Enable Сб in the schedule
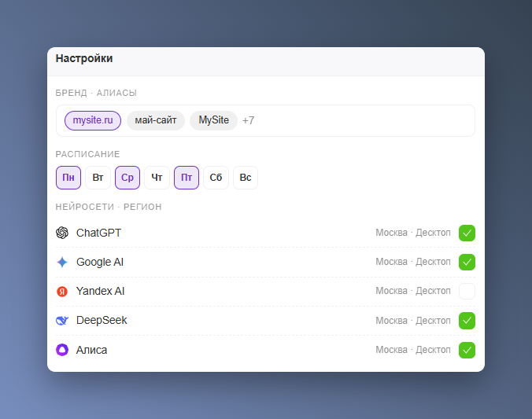Viewport: 532px width, 419px height. pyautogui.click(x=216, y=178)
